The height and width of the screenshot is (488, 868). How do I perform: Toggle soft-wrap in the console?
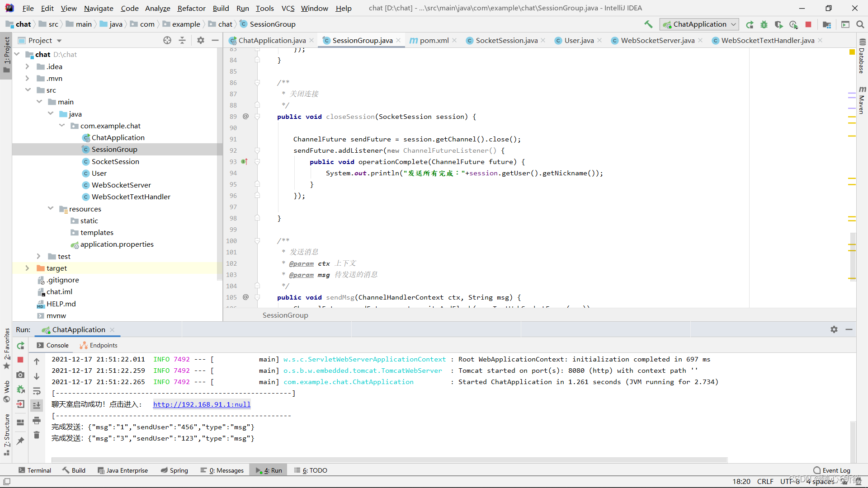(37, 391)
